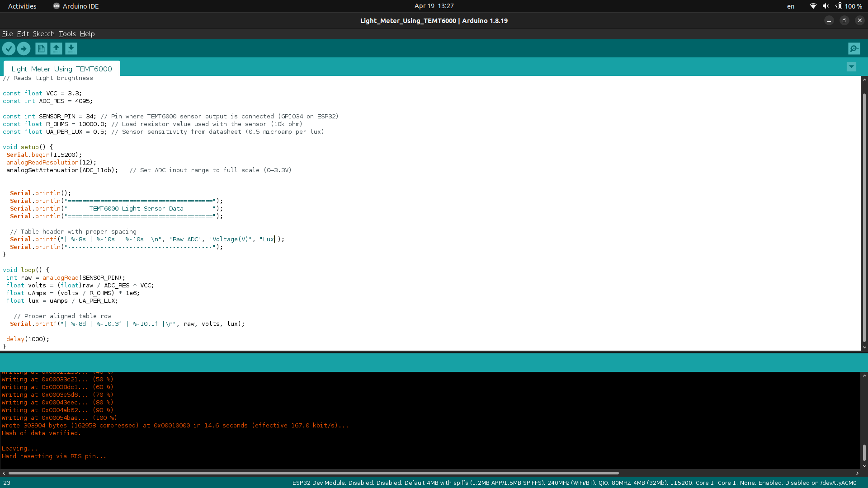Viewport: 868px width, 488px height.
Task: Click 'Serial.begin(115200);' in setup
Action: (x=44, y=155)
